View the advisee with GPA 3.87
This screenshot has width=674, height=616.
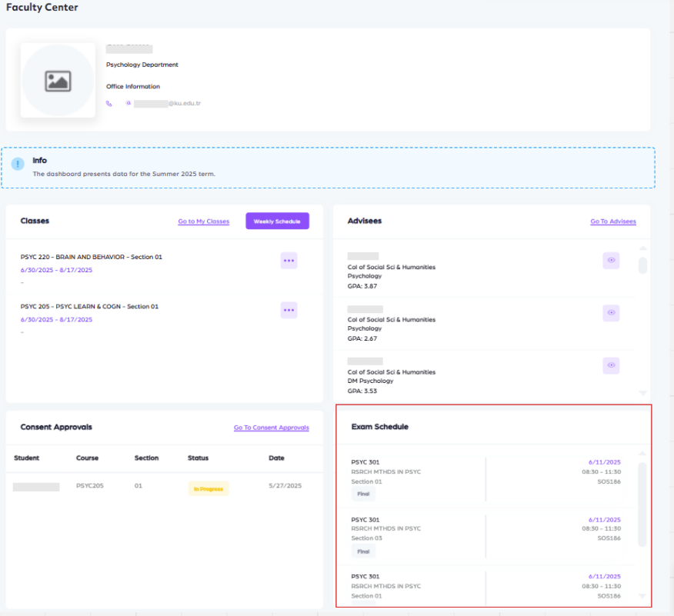(611, 261)
